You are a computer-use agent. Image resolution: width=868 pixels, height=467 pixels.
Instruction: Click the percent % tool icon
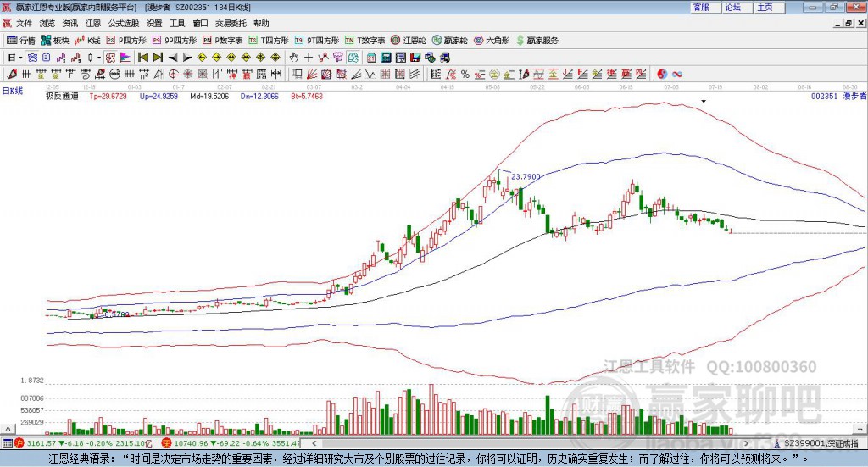pyautogui.click(x=465, y=74)
